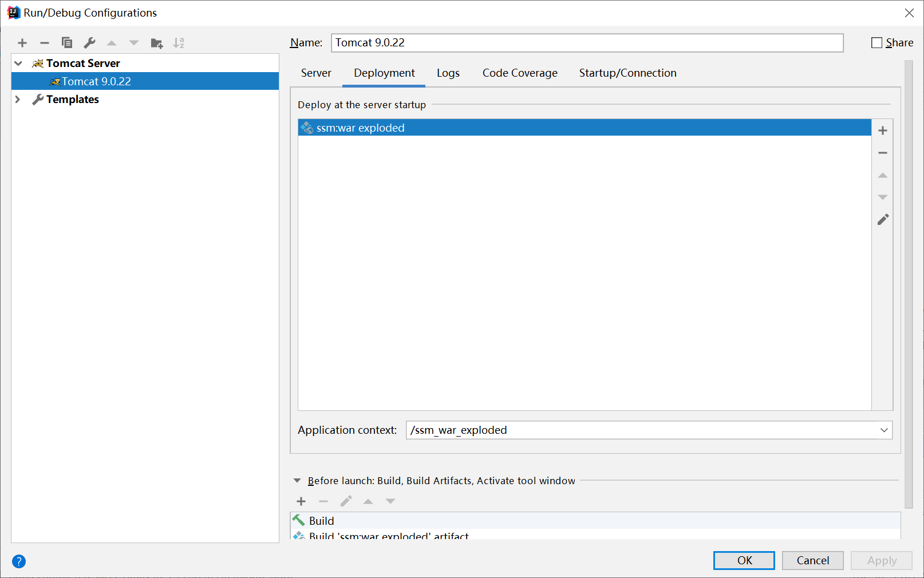Screen dimensions: 924x578
Task: Create a new folder for configurations
Action: [157, 43]
